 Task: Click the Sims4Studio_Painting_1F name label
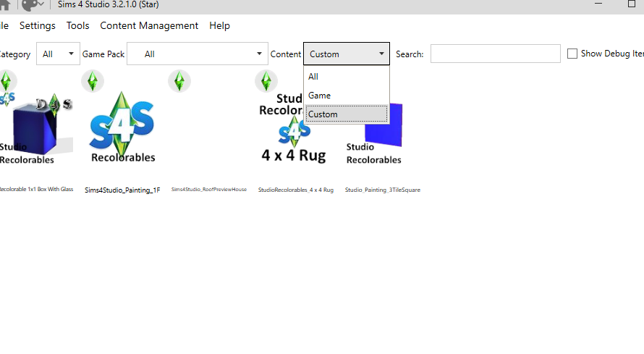(x=122, y=190)
